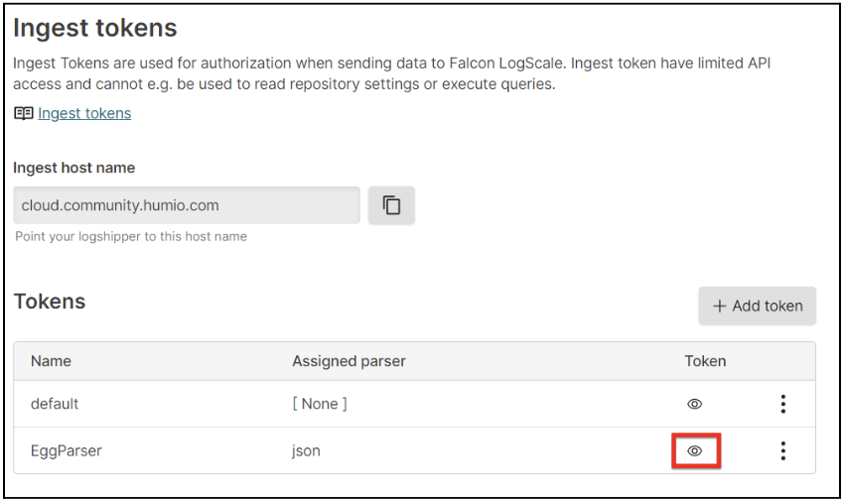This screenshot has height=504, width=844.
Task: Open the Ingest tokens documentation link
Action: [x=84, y=113]
